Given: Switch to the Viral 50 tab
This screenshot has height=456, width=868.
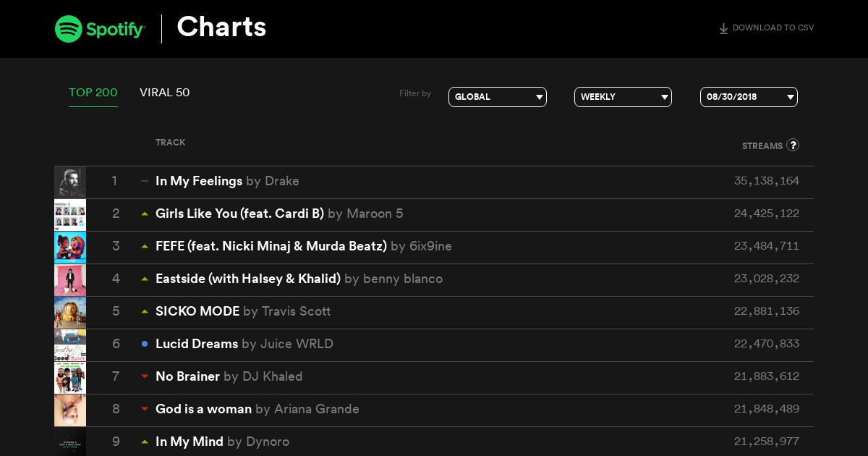Looking at the screenshot, I should click(x=165, y=93).
